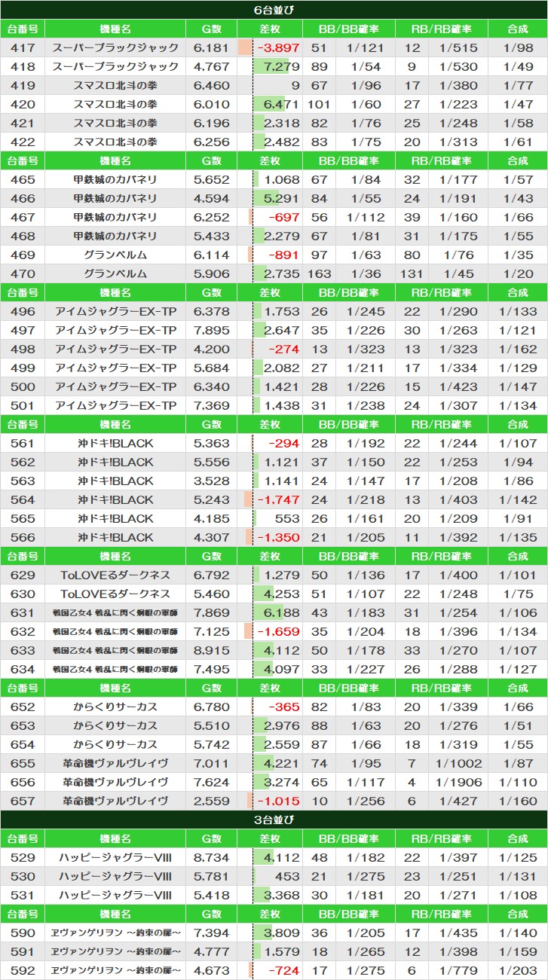Click the "6台並び" section heading
The width and height of the screenshot is (548, 980).
click(x=274, y=10)
